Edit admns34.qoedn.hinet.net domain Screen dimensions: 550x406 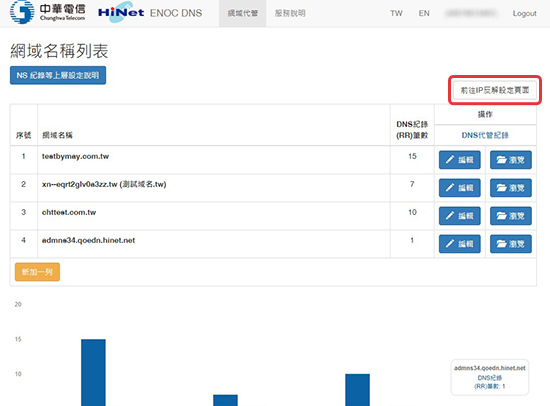(460, 244)
